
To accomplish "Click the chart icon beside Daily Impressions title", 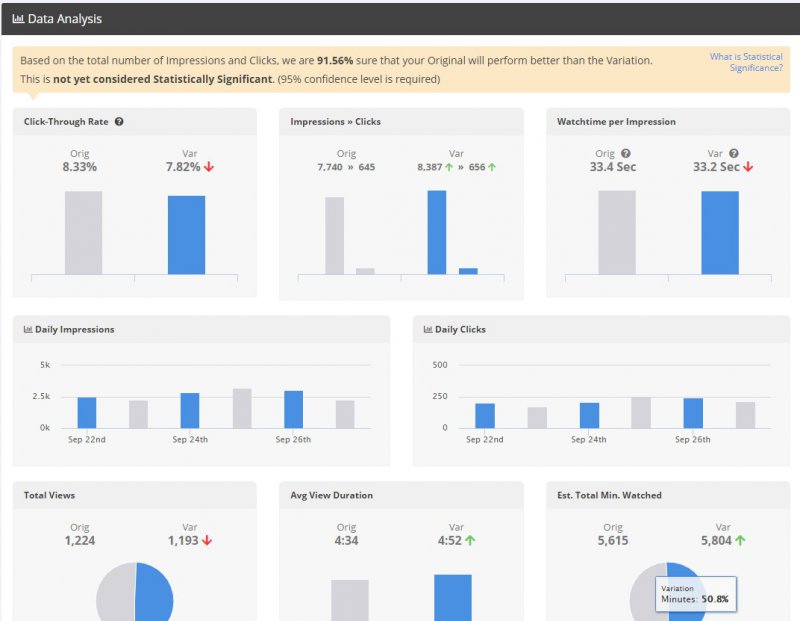I will click(x=28, y=329).
